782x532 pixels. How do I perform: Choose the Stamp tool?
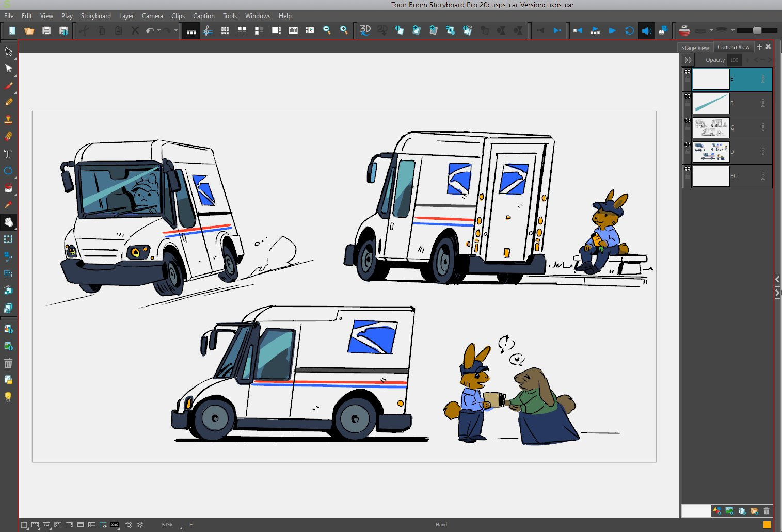[8, 119]
